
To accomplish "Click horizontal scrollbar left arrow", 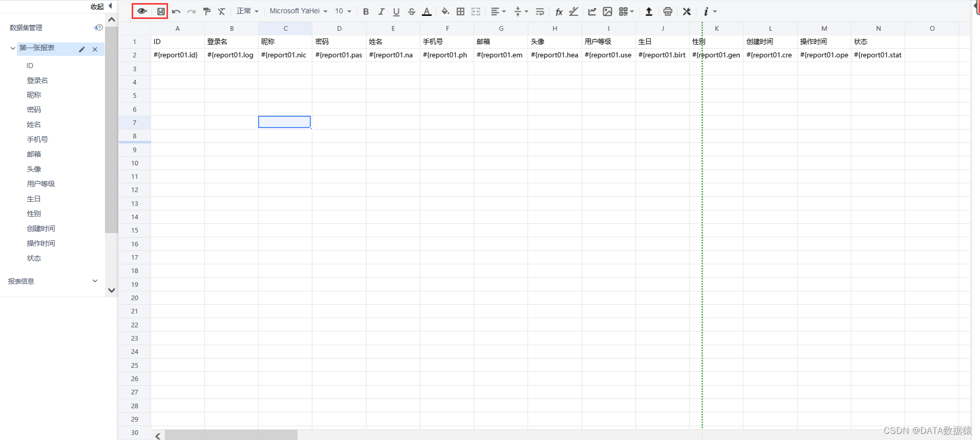I will tap(158, 436).
